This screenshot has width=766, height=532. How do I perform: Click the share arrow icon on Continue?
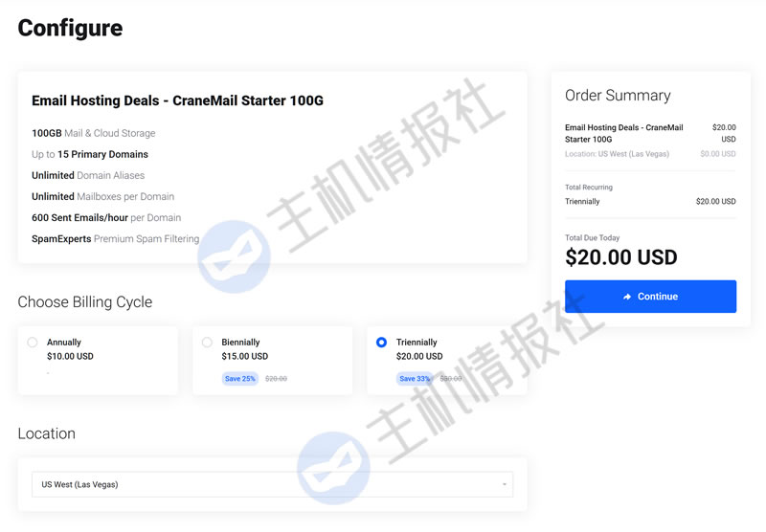click(x=627, y=297)
